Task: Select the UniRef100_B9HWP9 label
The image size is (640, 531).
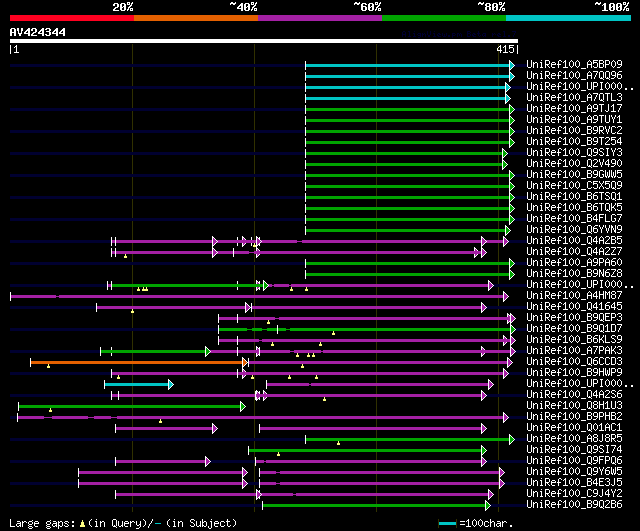Action: [x=574, y=373]
